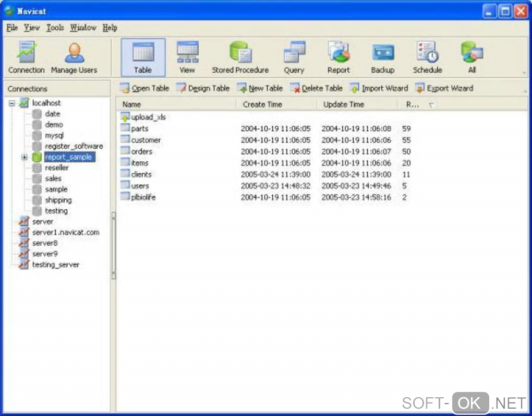
Task: Select the server8 connection
Action: pyautogui.click(x=45, y=243)
